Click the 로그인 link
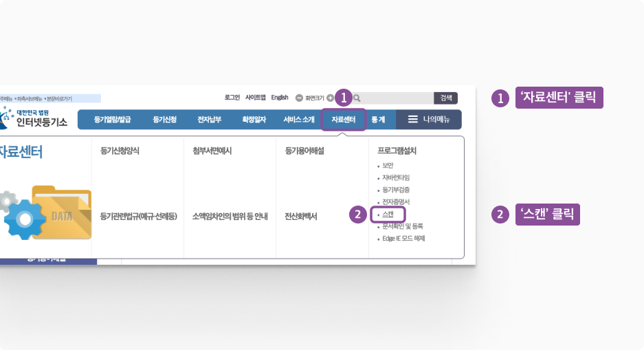 [232, 98]
